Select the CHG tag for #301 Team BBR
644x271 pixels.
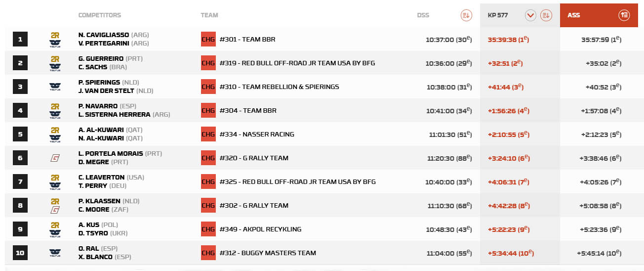[208, 40]
